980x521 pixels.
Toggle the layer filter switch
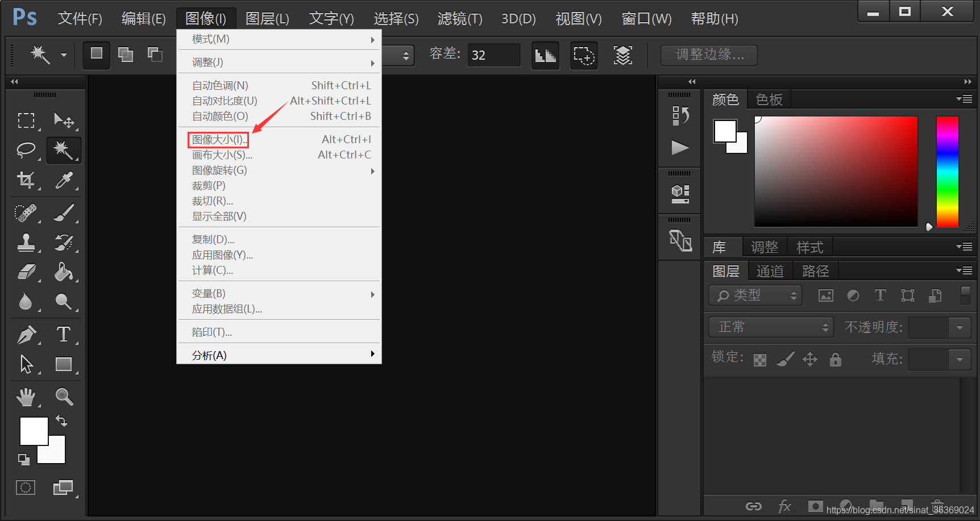click(965, 295)
